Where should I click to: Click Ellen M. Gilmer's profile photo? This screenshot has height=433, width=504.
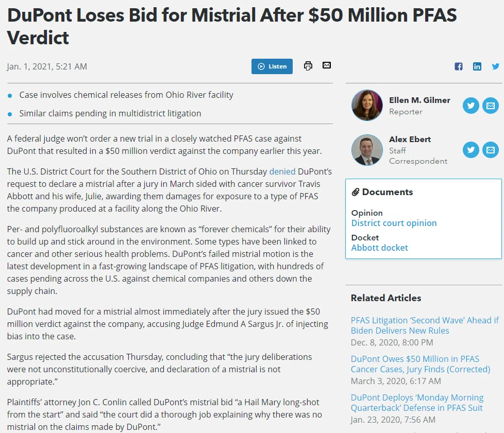(x=367, y=106)
